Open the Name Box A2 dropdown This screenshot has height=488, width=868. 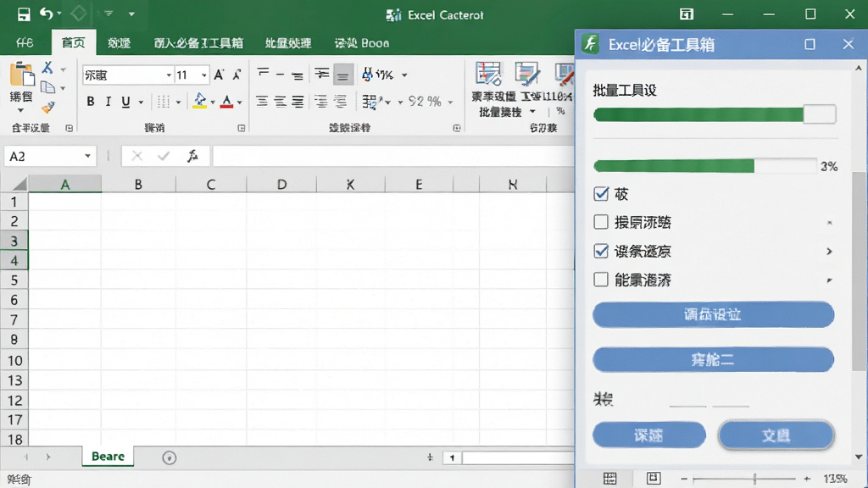(x=87, y=157)
